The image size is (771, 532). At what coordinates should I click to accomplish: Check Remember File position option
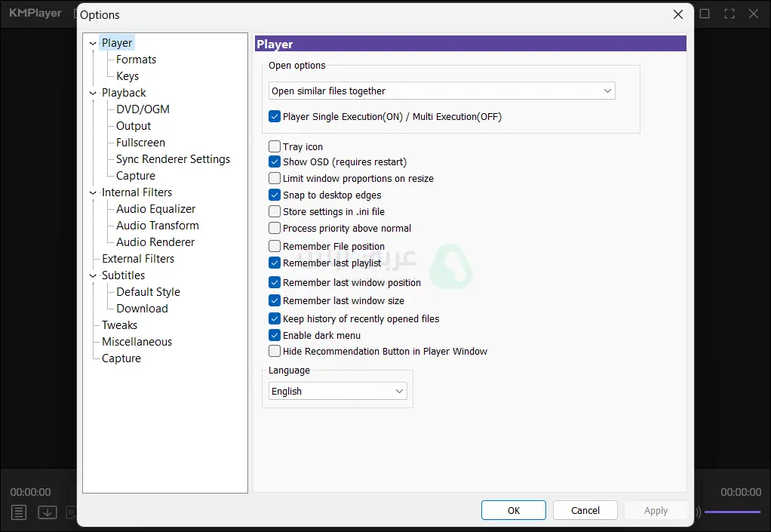click(x=275, y=247)
